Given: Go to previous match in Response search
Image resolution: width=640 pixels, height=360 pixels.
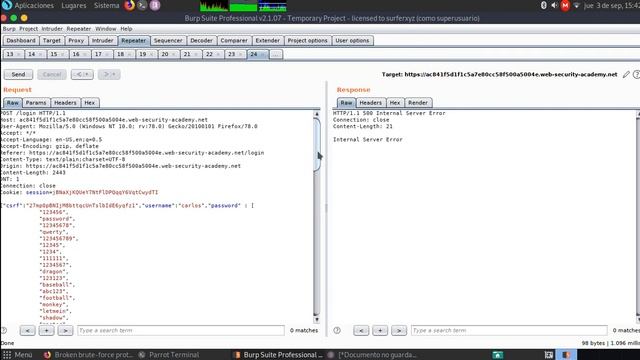Looking at the screenshot, I should tap(361, 330).
